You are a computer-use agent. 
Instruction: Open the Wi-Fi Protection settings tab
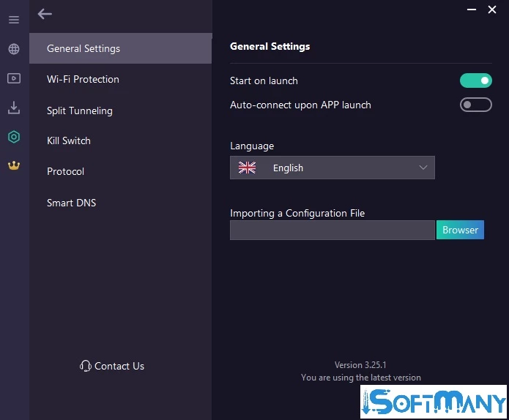click(x=83, y=79)
